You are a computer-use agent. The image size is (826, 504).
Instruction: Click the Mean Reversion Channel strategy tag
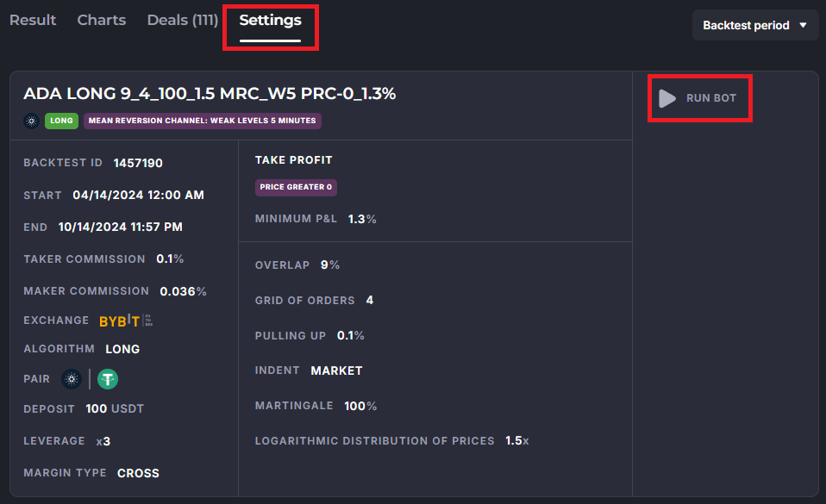[x=203, y=121]
